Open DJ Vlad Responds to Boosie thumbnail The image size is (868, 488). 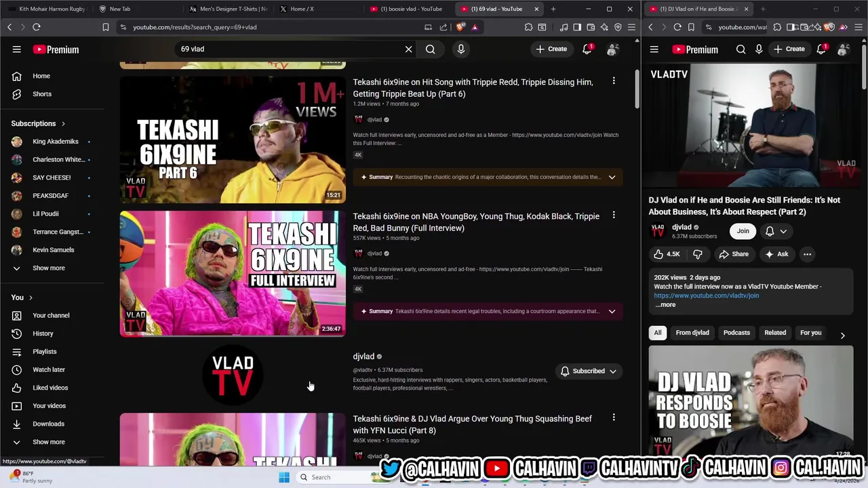click(x=751, y=403)
